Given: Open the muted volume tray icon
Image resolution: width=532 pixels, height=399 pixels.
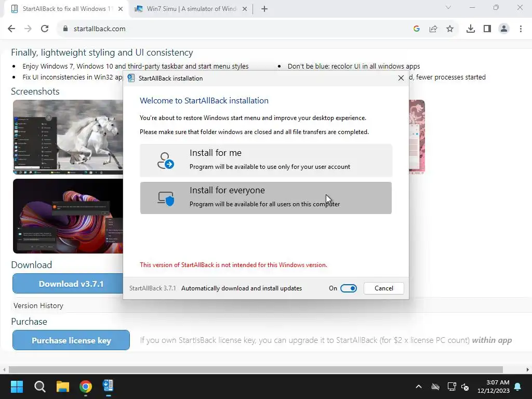Looking at the screenshot, I should pyautogui.click(x=465, y=387).
